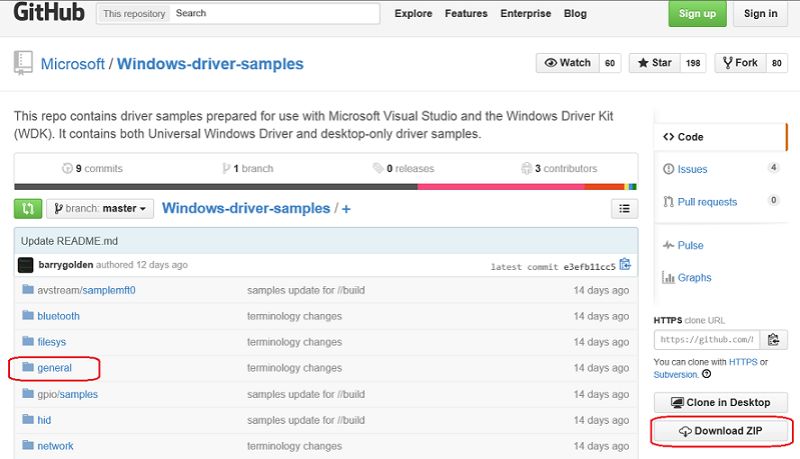The width and height of the screenshot is (800, 459).
Task: Open the general folder link
Action: point(55,368)
